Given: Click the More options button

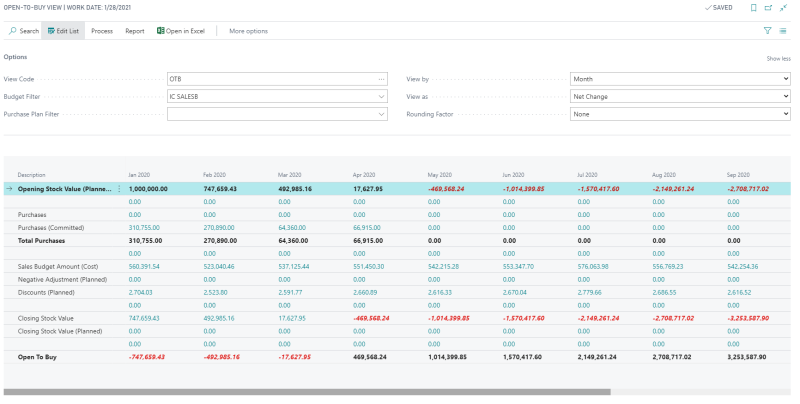Looking at the screenshot, I should coord(248,31).
